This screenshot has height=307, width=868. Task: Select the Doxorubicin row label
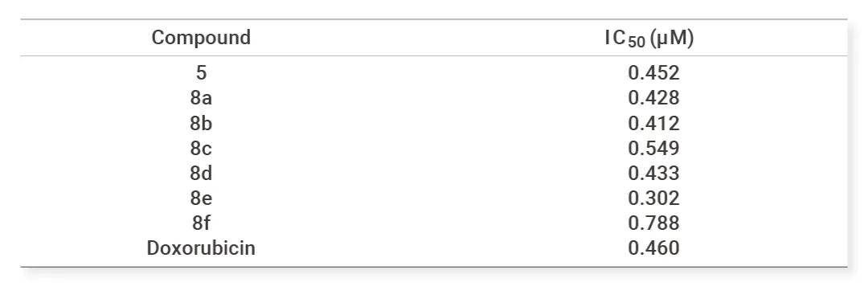[201, 248]
